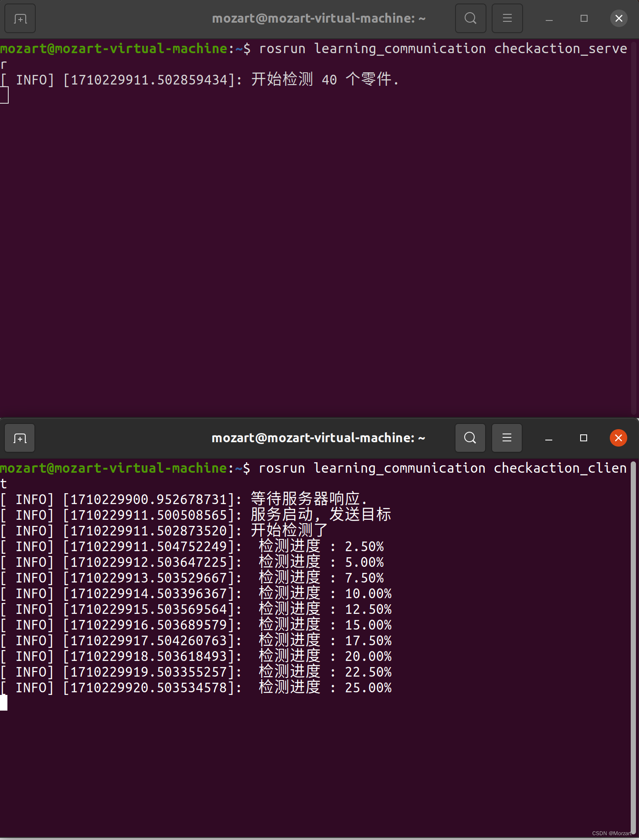Open new tab in server terminal window
The height and width of the screenshot is (840, 639).
point(20,18)
